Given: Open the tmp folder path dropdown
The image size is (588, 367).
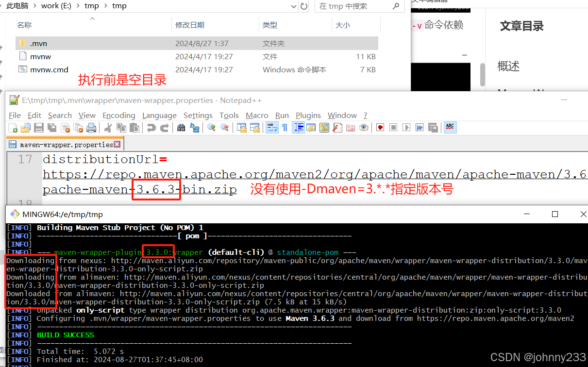Looking at the screenshot, I should [x=294, y=6].
